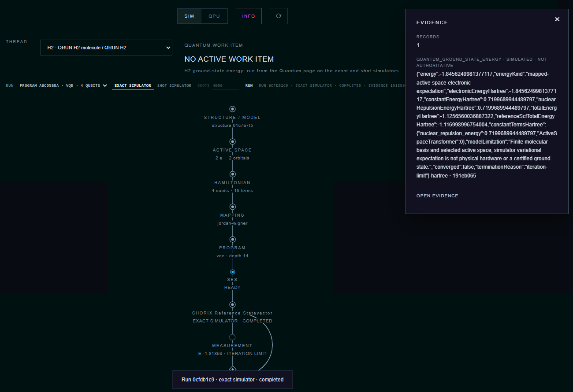This screenshot has width=573, height=392.
Task: Click the 'E -1.81856 · ITERATION LIMIT' text
Action: 232,354
